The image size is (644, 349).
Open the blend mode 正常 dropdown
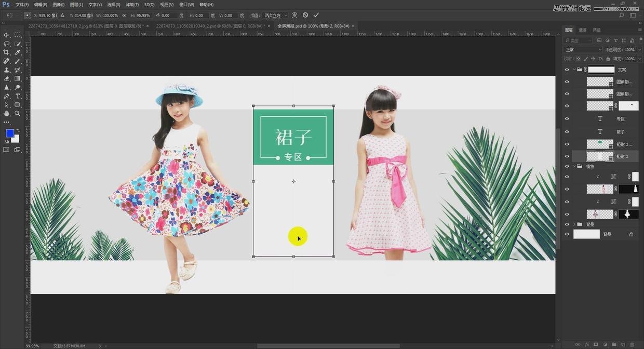pos(583,50)
